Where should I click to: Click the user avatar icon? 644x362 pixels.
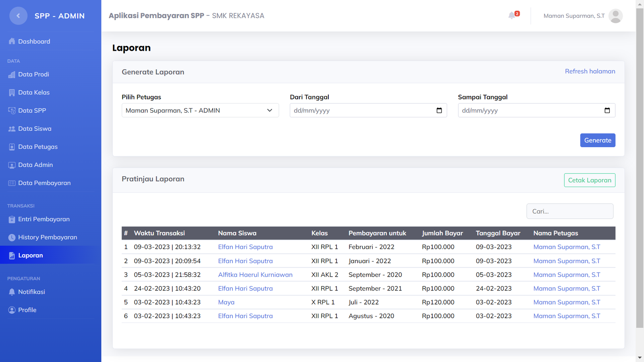point(615,16)
